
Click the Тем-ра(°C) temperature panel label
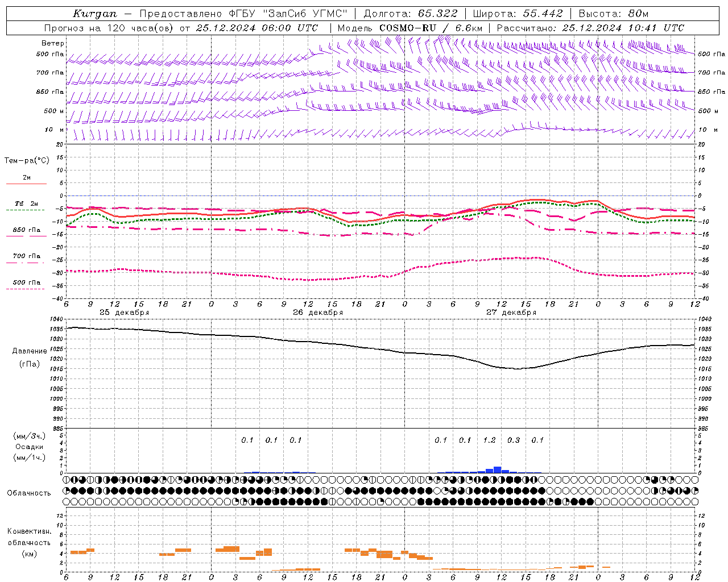27,161
